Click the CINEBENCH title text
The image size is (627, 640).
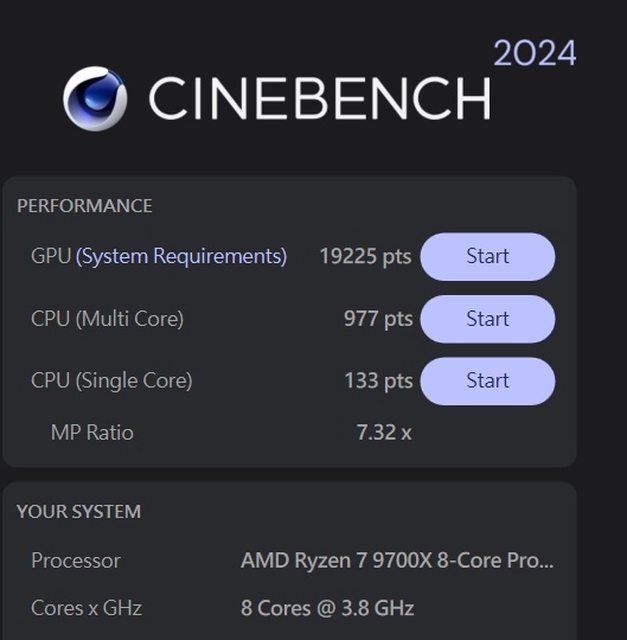(319, 99)
